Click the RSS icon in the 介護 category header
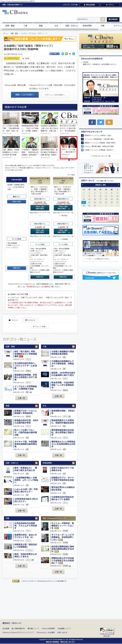Image resolution: width=122 pixels, height=644 pixels. (73, 346)
